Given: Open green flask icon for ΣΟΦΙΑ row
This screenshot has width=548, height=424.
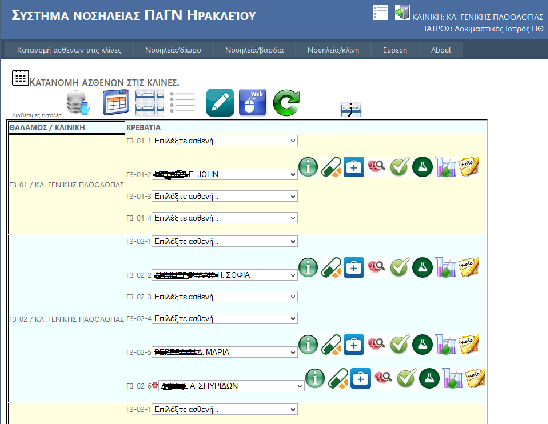Looking at the screenshot, I should click(422, 268).
